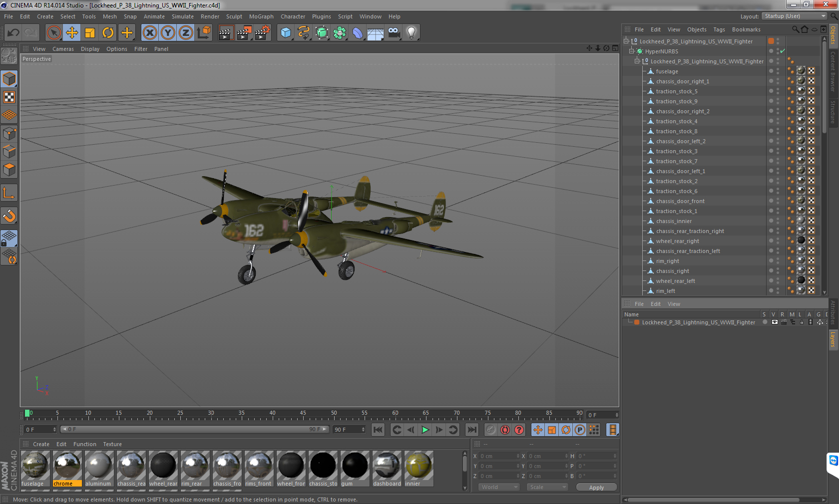This screenshot has height=504, width=839.
Task: Go to start of animation
Action: click(378, 430)
